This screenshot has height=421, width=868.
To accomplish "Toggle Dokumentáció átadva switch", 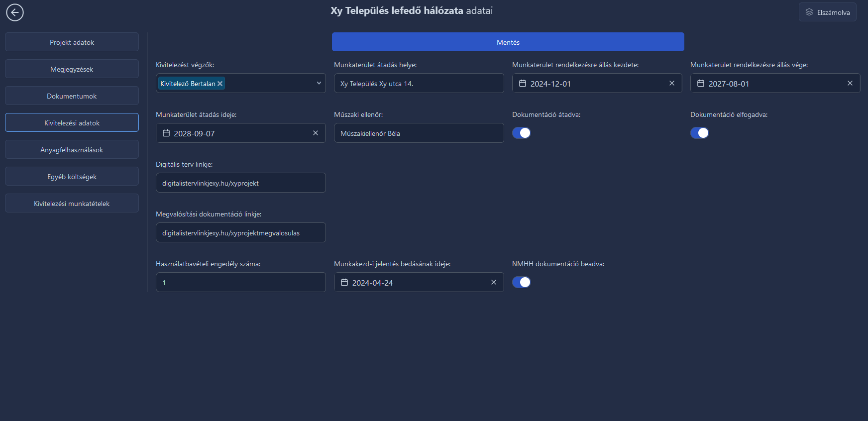I will tap(522, 133).
